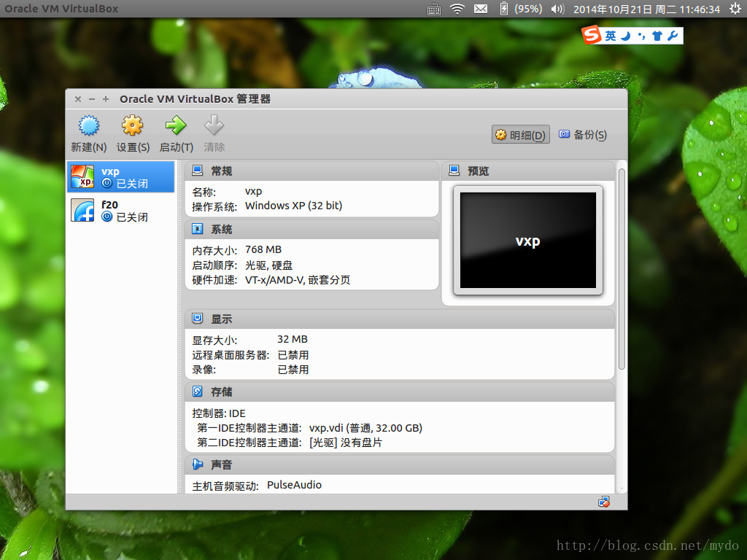Switch to Snapshots (备份) view
The width and height of the screenshot is (747, 560).
pyautogui.click(x=583, y=135)
